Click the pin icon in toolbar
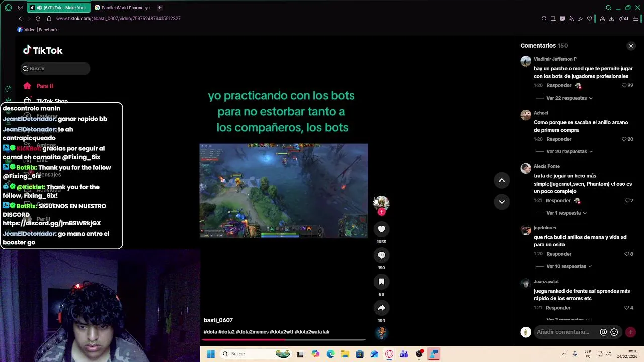 [544, 19]
